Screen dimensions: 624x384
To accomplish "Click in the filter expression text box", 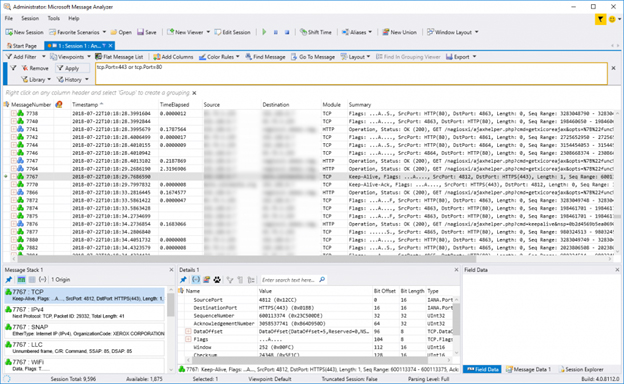I will point(351,74).
